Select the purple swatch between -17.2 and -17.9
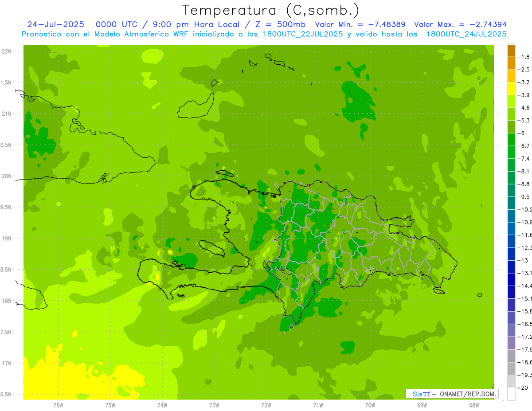Viewport: 532px width, 411px height. (511, 343)
